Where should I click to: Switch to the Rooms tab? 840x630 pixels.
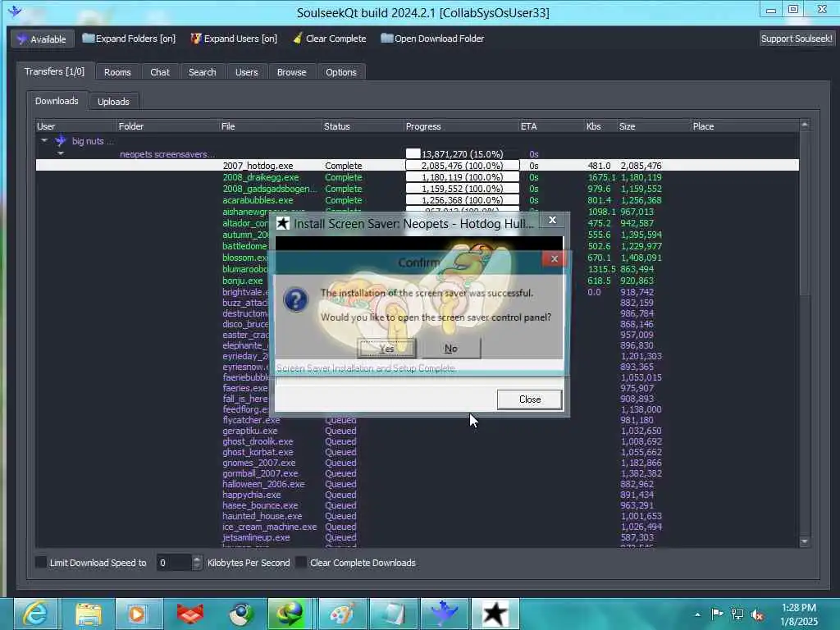(117, 72)
